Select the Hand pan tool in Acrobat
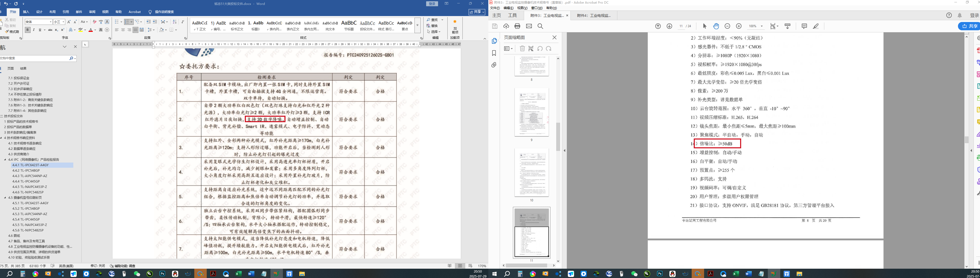This screenshot has height=278, width=980. tap(716, 26)
